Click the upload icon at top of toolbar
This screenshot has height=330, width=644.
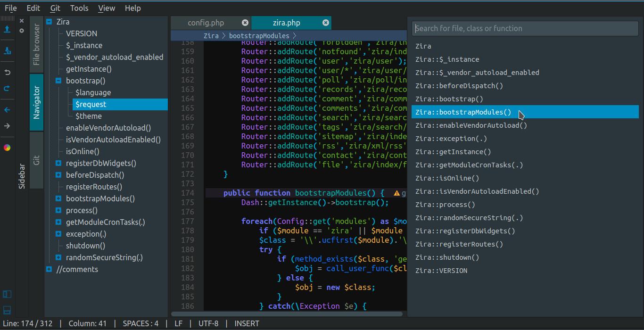(x=7, y=29)
